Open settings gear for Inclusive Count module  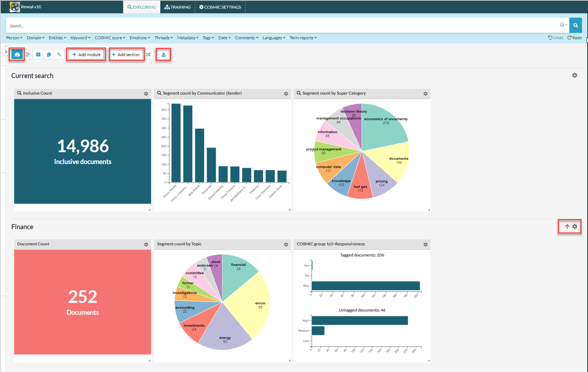tap(146, 94)
